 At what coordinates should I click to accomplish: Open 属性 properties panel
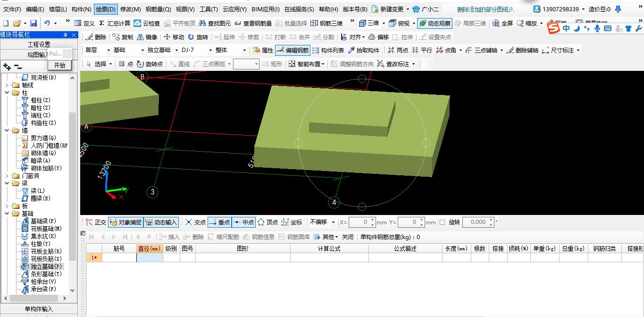point(263,50)
